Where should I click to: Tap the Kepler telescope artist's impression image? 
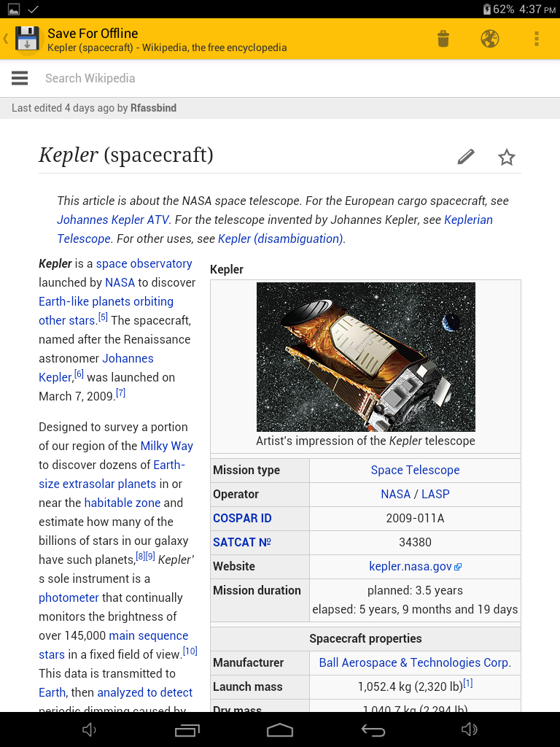tap(366, 357)
